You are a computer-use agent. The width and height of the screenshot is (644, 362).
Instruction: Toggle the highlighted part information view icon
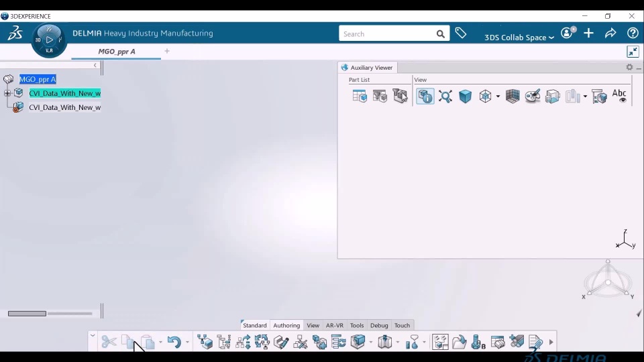425,96
